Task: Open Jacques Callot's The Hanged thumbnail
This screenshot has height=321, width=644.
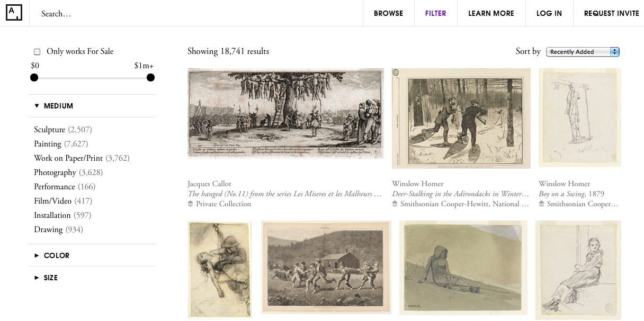Action: click(285, 113)
